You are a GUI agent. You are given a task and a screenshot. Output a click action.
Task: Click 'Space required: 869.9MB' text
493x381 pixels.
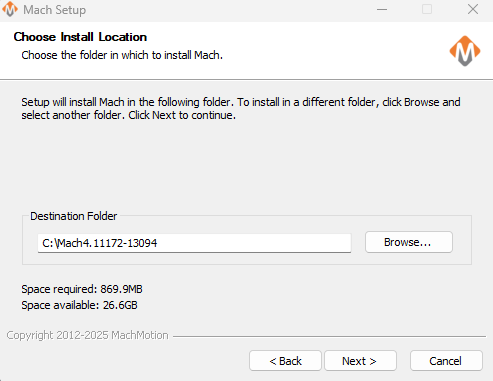pyautogui.click(x=82, y=289)
